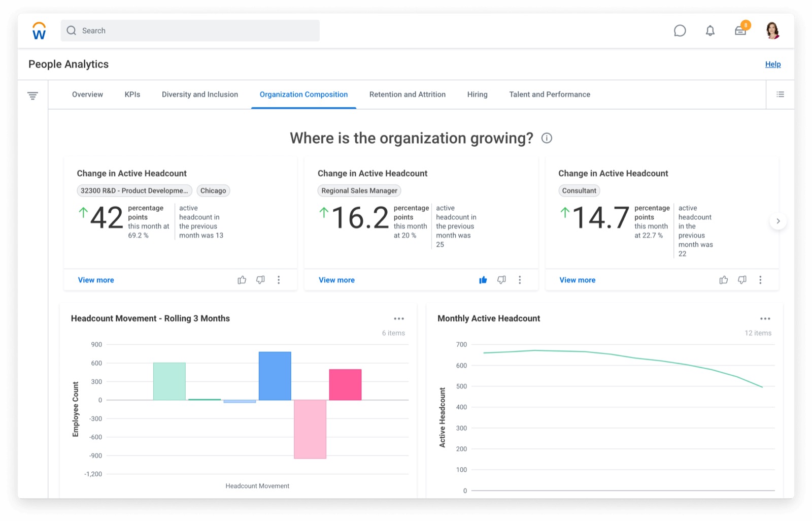Select the blue bar in Headcount Movement chart
The image size is (812, 521).
[x=275, y=376]
